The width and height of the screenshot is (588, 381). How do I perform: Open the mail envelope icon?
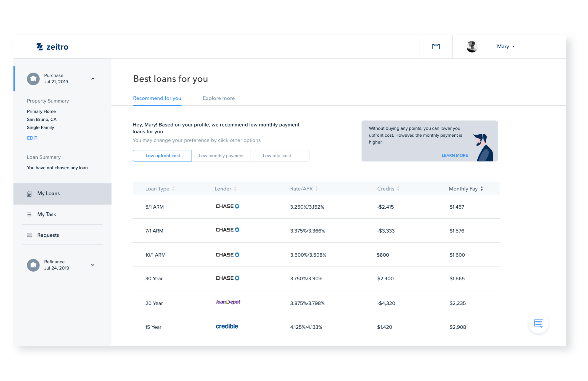point(436,47)
